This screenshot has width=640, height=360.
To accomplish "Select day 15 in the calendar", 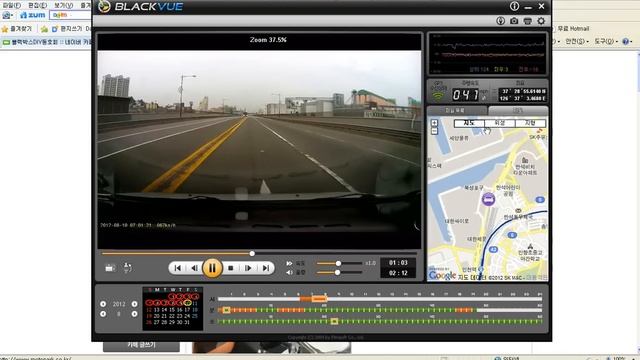I will pos(172,310).
